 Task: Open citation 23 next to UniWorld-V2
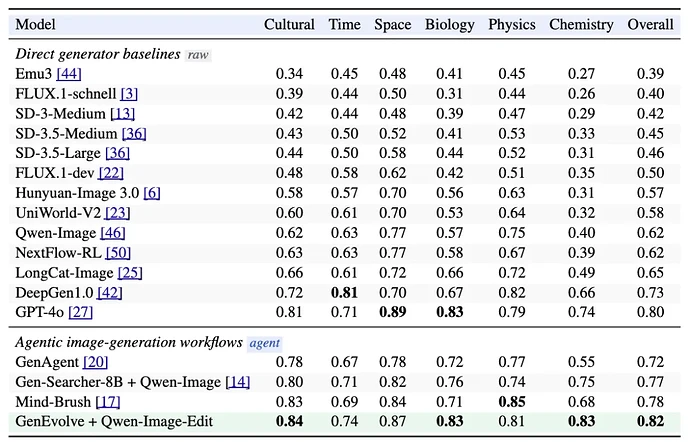click(117, 213)
